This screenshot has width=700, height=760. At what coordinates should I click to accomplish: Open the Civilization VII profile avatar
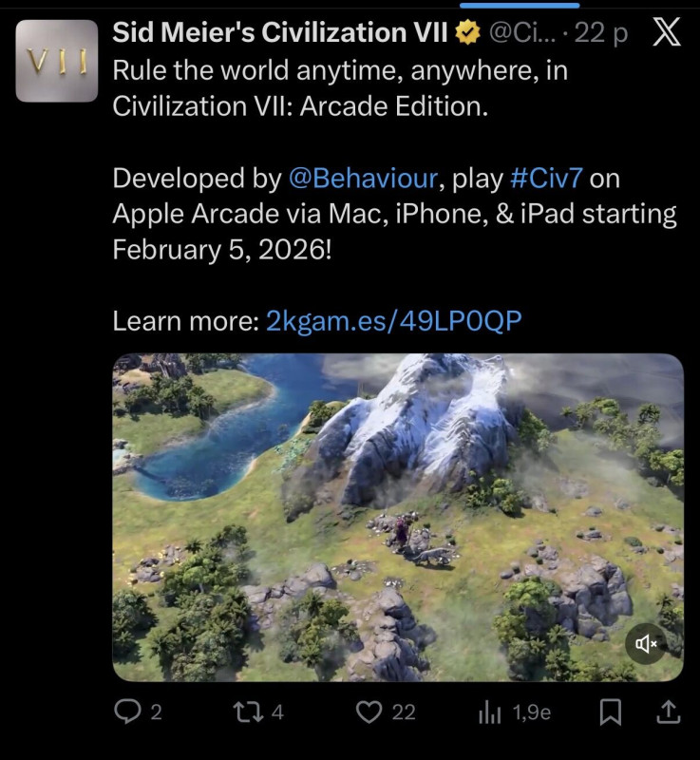(x=57, y=61)
